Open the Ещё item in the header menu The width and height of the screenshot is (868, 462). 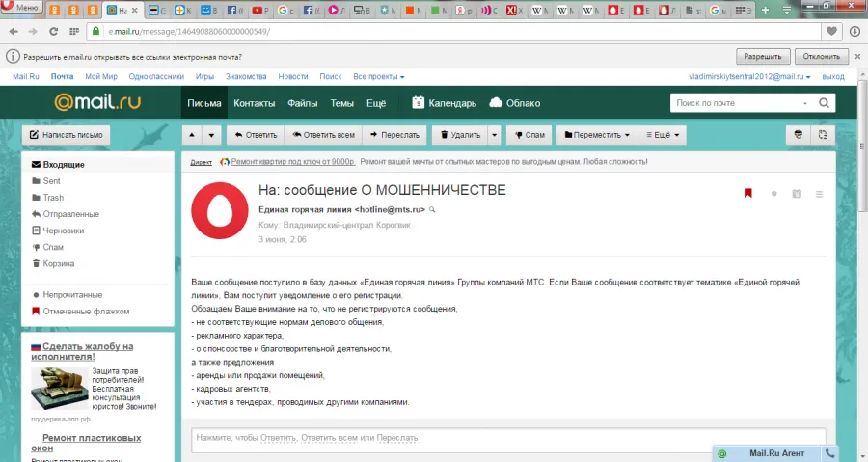(x=376, y=103)
